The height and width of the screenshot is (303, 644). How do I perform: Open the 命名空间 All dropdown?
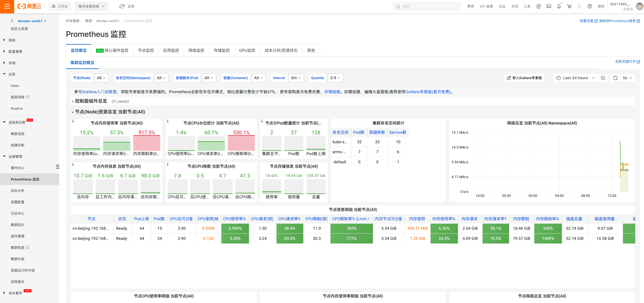(161, 78)
